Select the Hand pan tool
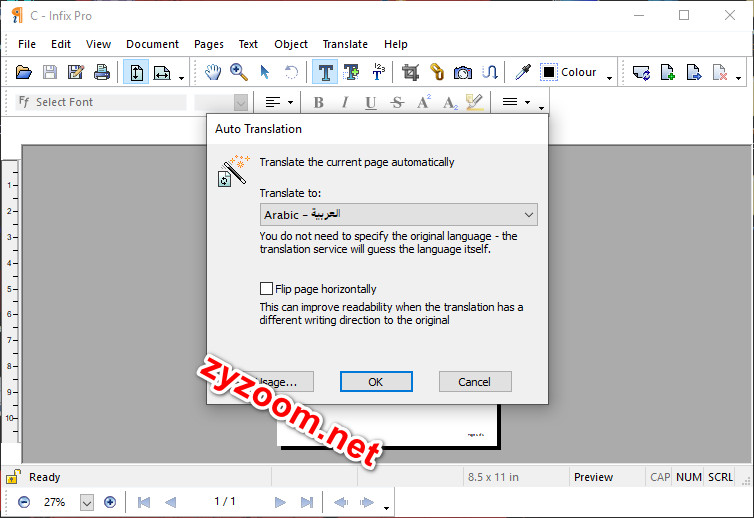The image size is (754, 518). click(213, 73)
